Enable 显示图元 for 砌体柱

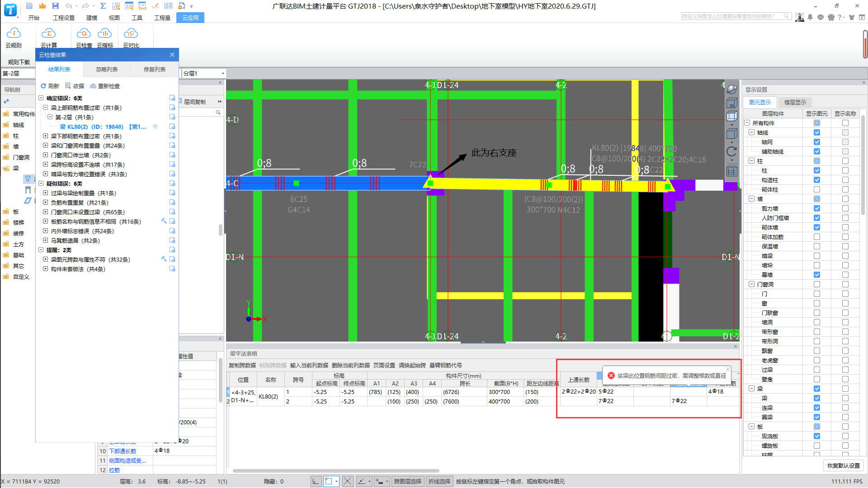pyautogui.click(x=817, y=189)
